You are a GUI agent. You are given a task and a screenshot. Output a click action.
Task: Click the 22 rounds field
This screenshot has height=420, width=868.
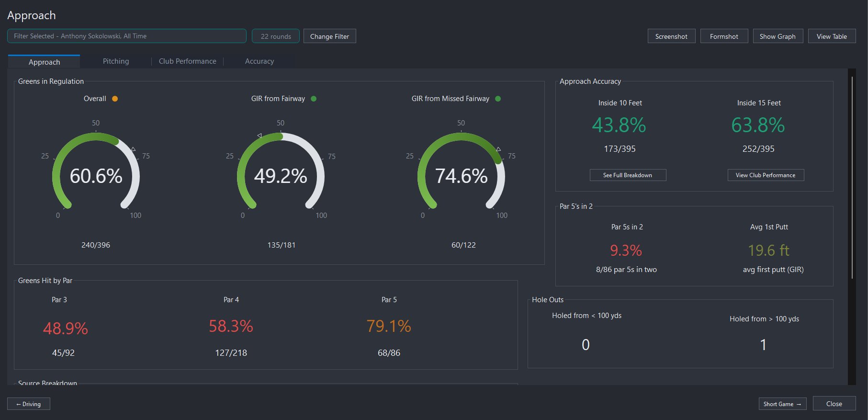[x=276, y=36]
